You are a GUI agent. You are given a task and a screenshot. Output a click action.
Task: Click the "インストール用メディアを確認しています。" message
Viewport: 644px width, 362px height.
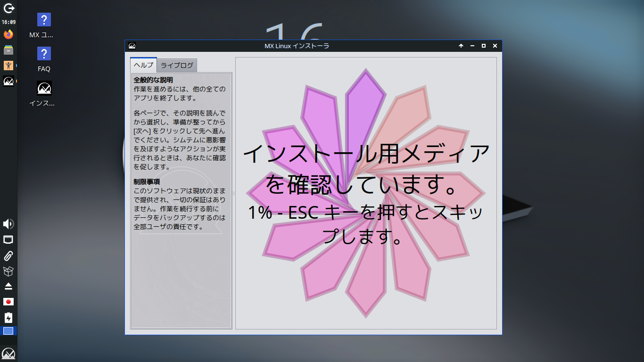pyautogui.click(x=366, y=169)
